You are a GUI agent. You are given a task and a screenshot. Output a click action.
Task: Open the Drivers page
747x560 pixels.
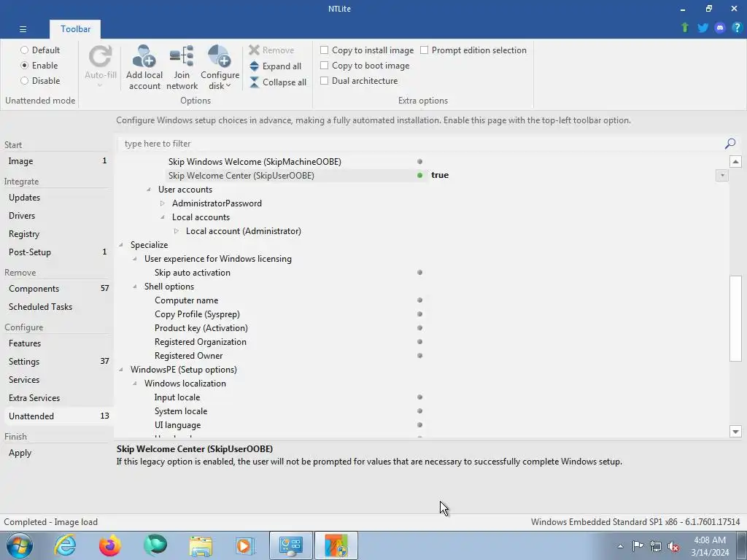(57, 216)
